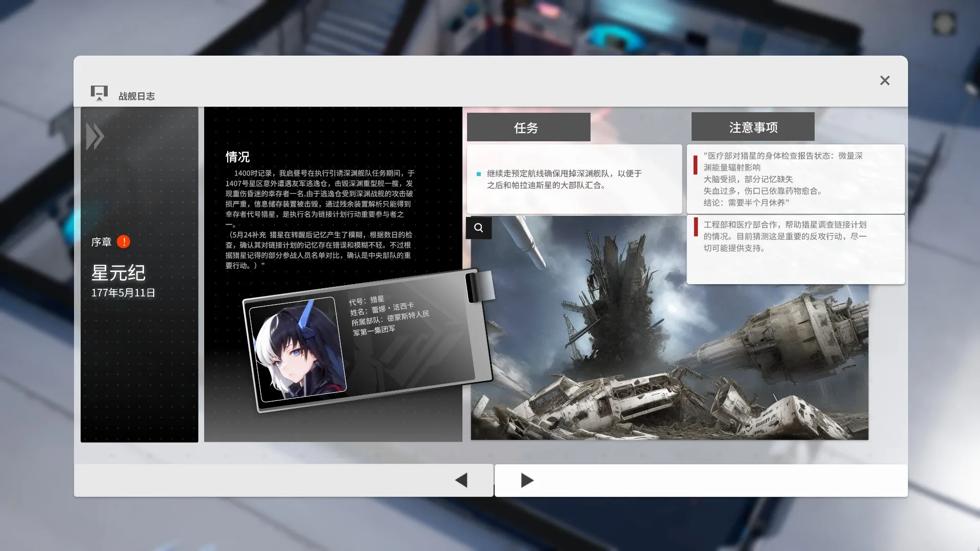Click the rounded app icon in the top-right background
The height and width of the screenshot is (551, 980).
point(944,22)
